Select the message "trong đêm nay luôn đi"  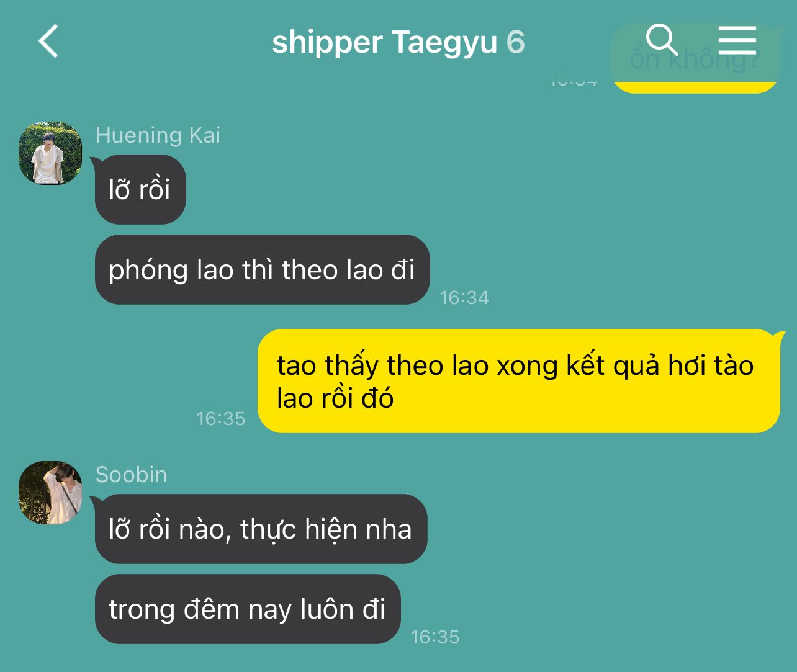(x=248, y=609)
